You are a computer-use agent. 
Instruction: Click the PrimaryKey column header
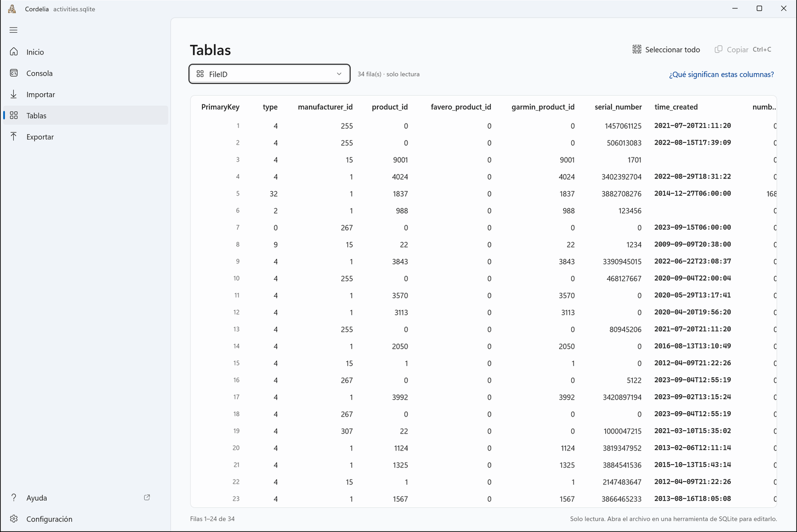point(220,107)
